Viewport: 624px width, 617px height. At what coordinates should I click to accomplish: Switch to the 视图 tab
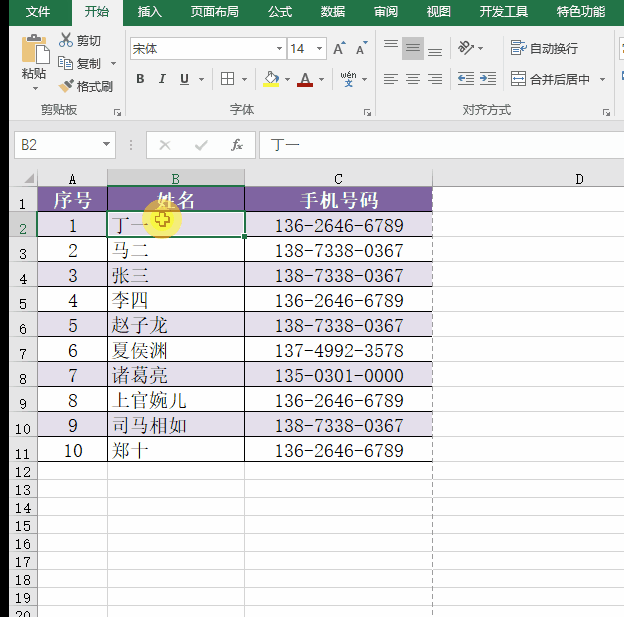(x=439, y=12)
